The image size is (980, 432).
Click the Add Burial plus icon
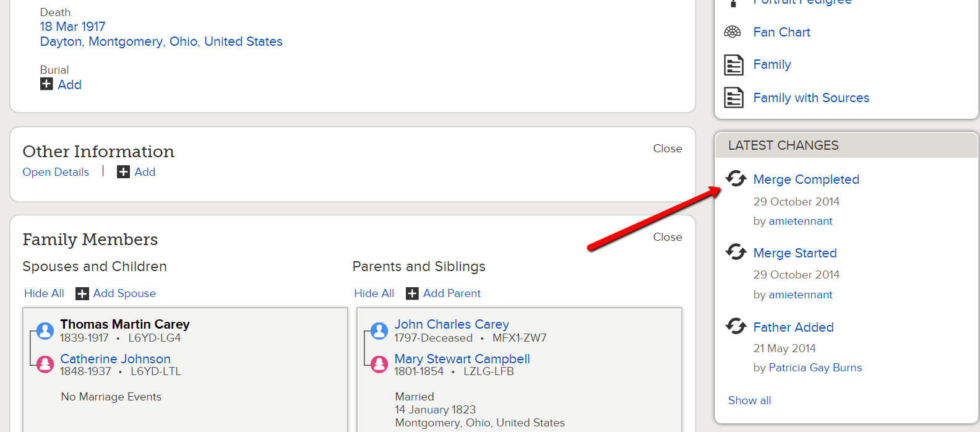(46, 84)
